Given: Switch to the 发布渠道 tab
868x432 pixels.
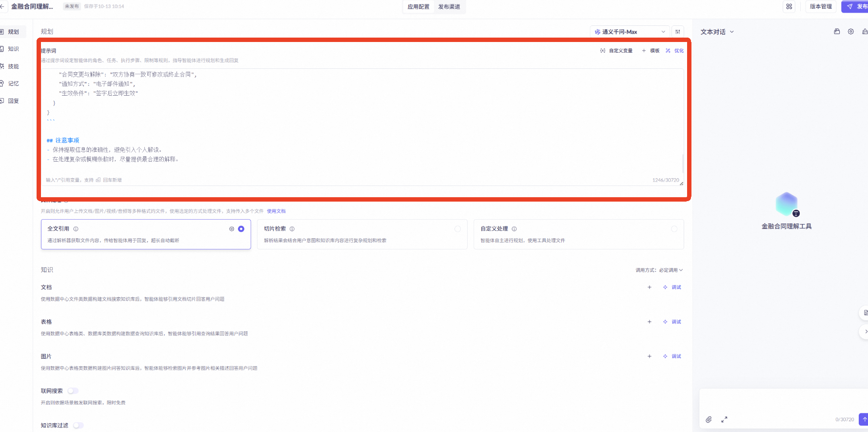Looking at the screenshot, I should click(449, 7).
